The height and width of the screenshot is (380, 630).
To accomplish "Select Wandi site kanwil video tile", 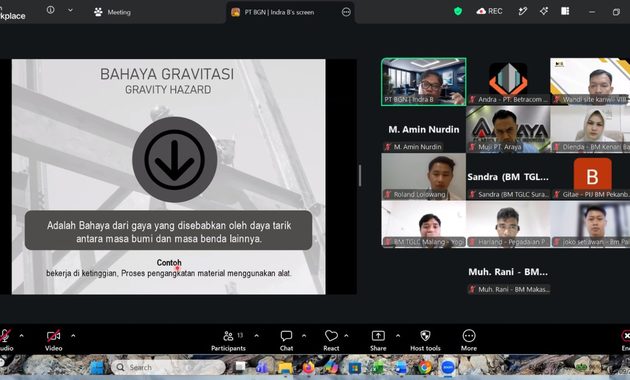I will (590, 82).
